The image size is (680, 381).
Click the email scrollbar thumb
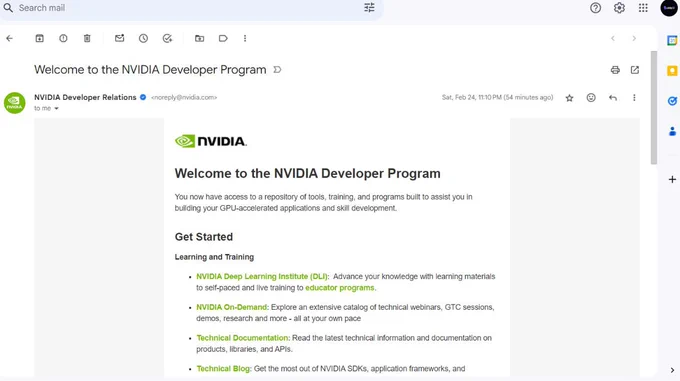[x=654, y=107]
